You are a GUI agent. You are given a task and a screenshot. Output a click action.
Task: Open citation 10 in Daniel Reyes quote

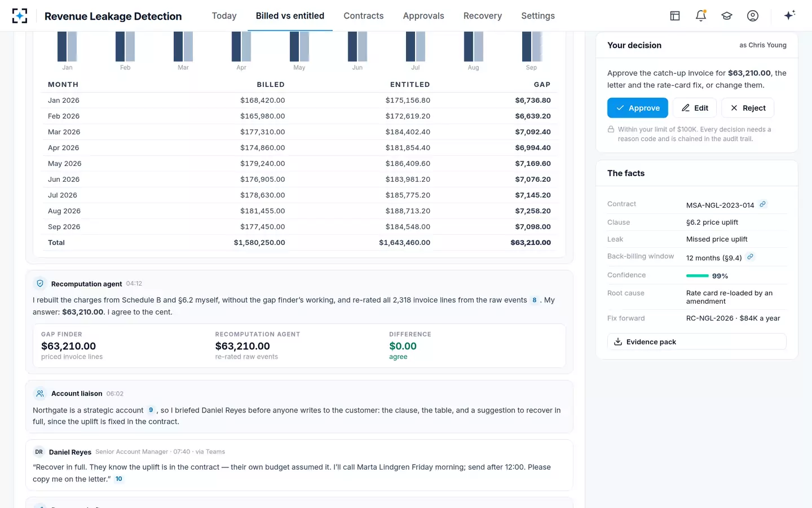click(x=119, y=479)
